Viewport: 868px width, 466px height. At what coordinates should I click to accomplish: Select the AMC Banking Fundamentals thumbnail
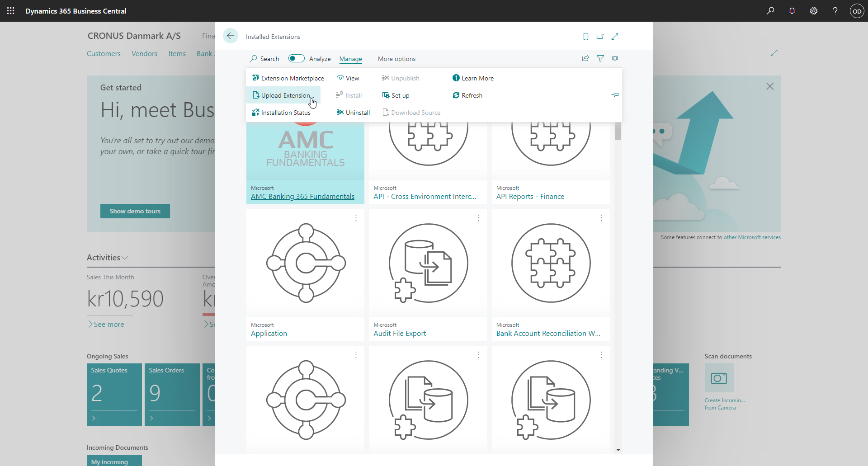click(305, 151)
